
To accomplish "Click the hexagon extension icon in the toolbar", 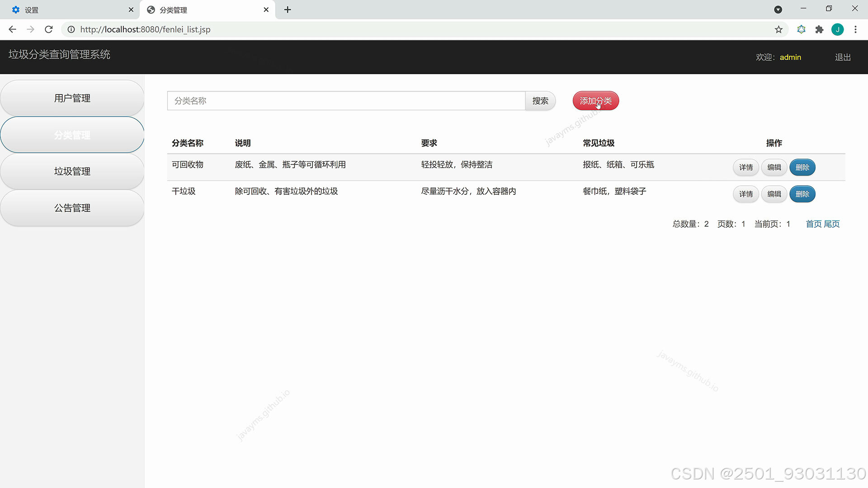I will 801,29.
